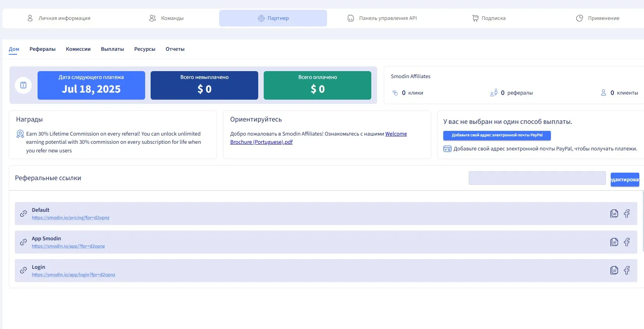Click the Smodin Affiliates heading
The height and width of the screenshot is (329, 644).
coord(411,77)
